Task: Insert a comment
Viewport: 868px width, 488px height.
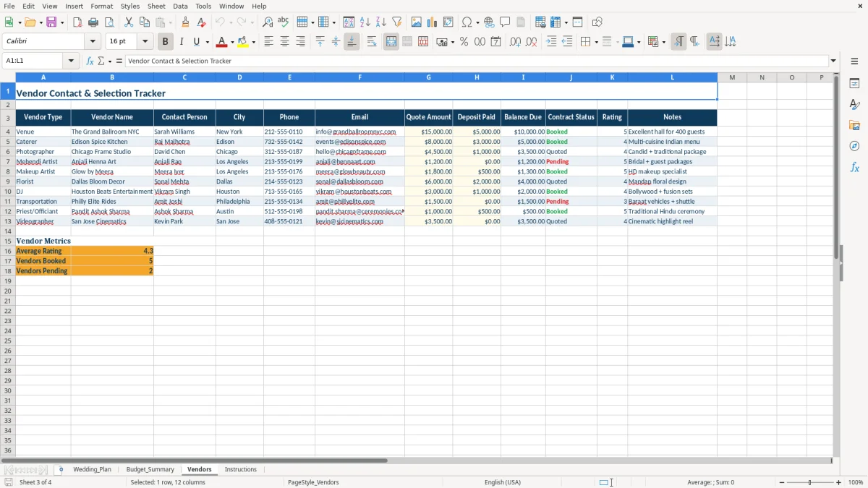Action: tap(506, 22)
